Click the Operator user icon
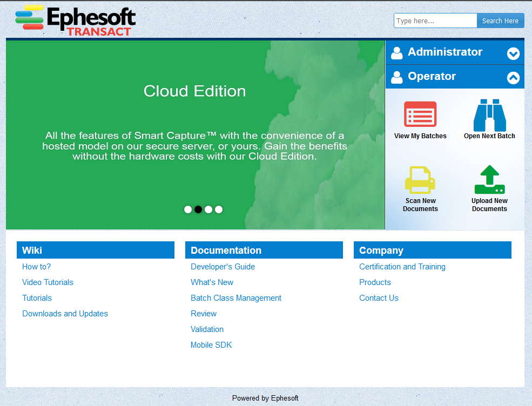532x406 pixels. coord(396,77)
